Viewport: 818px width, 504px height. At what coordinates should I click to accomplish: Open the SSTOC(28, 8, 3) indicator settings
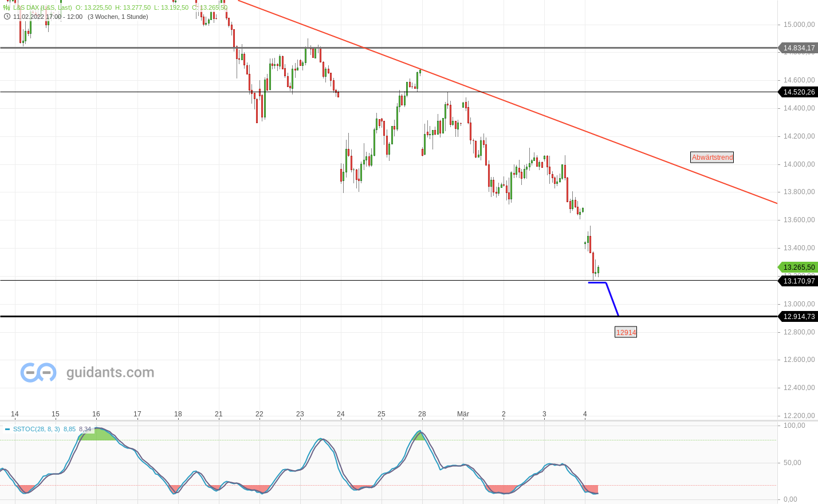point(37,428)
